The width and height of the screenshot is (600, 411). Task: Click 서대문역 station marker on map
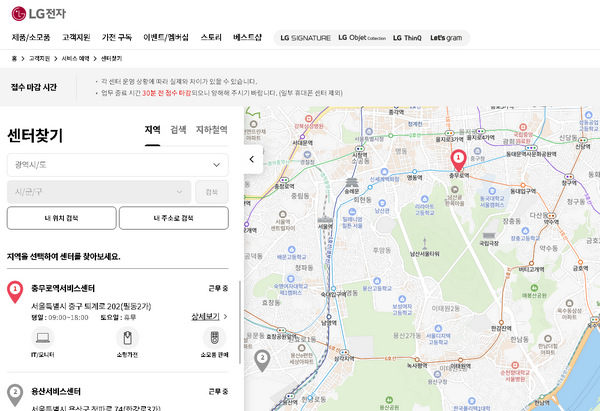pos(302,137)
